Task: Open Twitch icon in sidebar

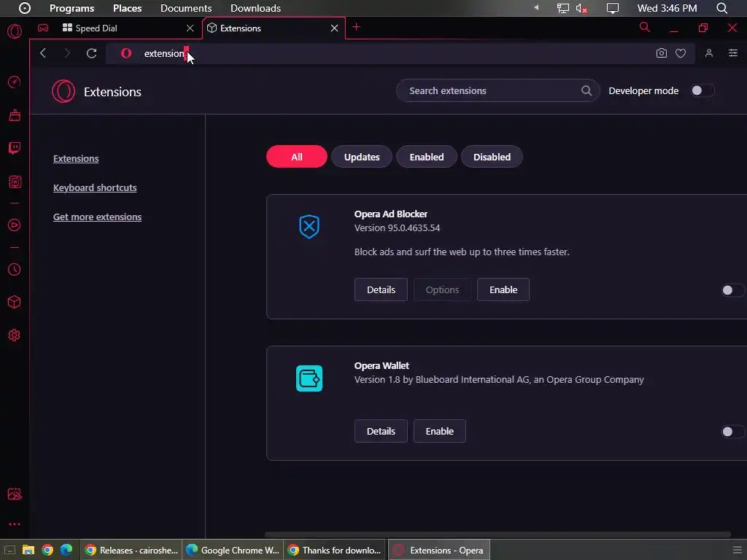Action: pos(15,148)
